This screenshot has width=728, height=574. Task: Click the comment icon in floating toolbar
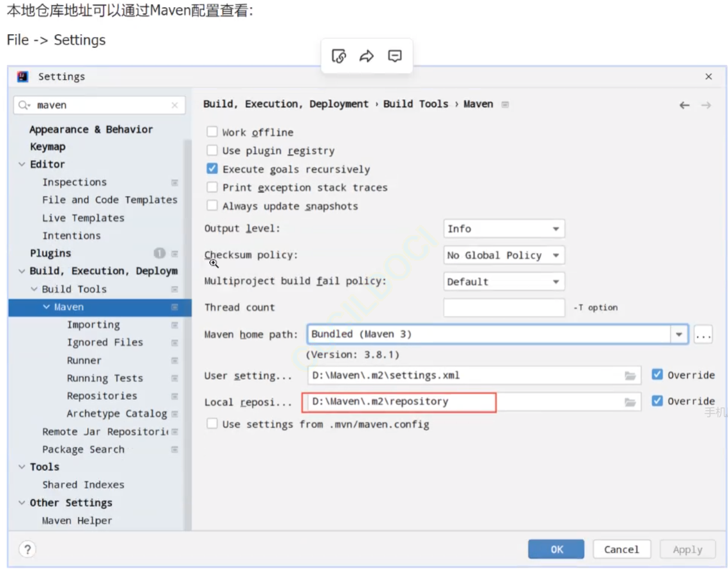(395, 56)
